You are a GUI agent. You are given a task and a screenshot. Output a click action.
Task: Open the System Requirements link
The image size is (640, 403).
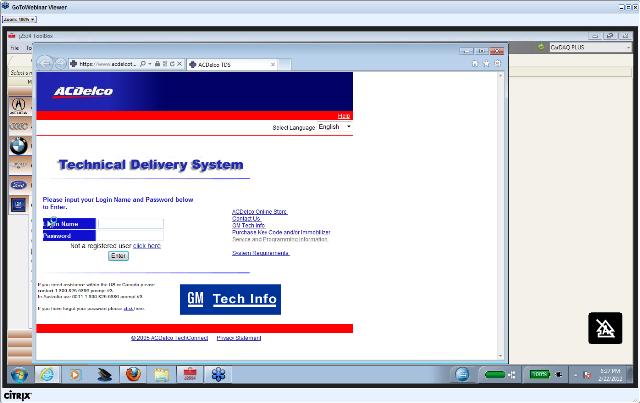tap(260, 253)
